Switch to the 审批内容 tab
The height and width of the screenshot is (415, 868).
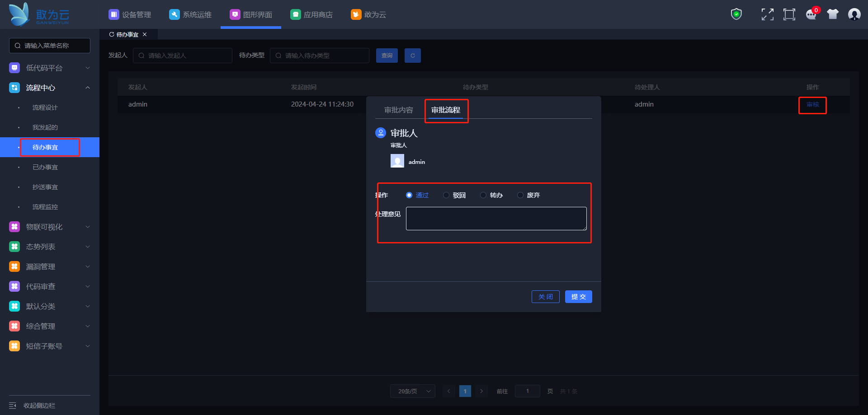(x=399, y=110)
